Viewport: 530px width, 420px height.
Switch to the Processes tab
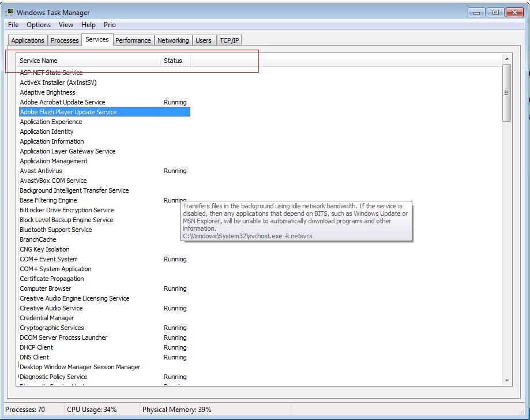(65, 40)
